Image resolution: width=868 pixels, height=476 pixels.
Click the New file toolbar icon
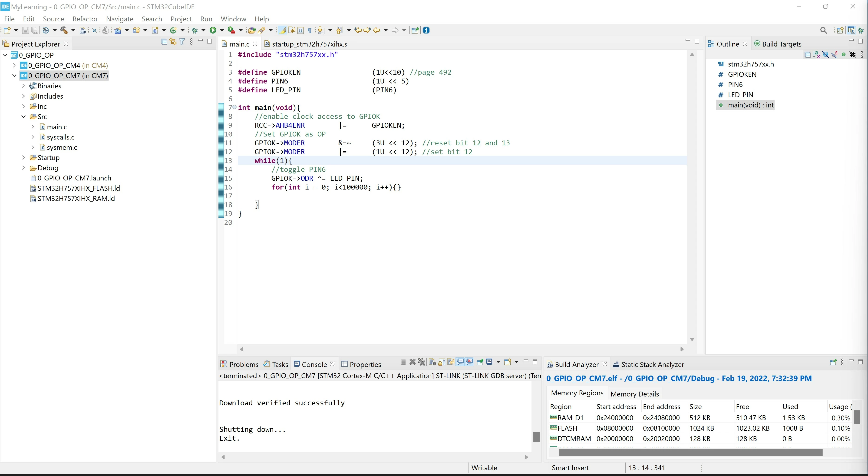(x=7, y=30)
